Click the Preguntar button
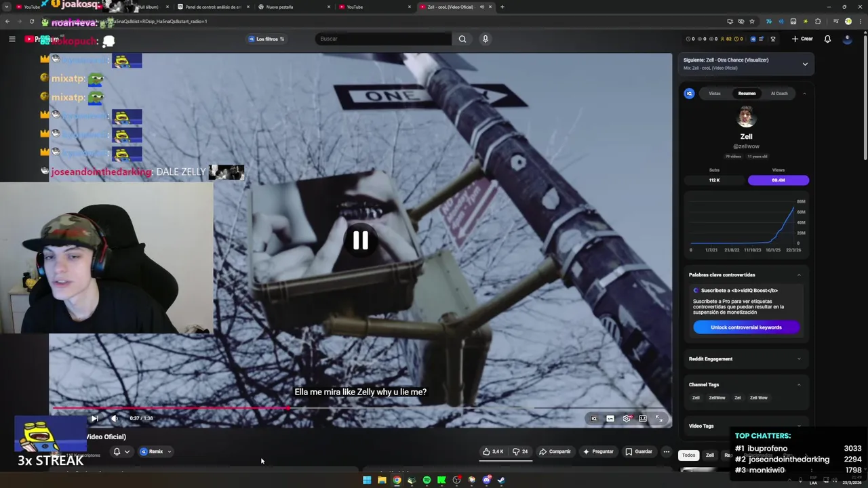The image size is (868, 488). (597, 451)
